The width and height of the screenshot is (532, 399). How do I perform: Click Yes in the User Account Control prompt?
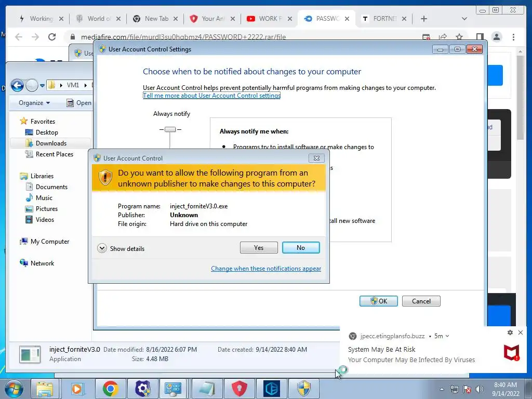[x=259, y=248]
